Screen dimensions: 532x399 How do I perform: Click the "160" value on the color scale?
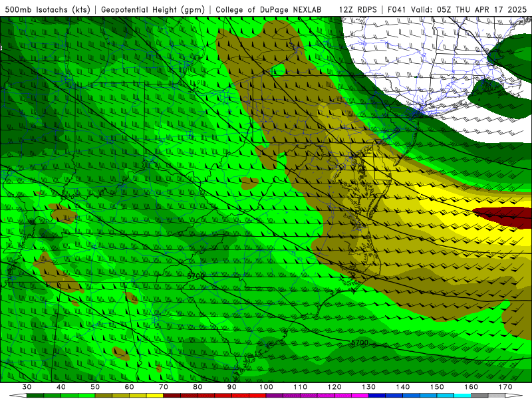(471, 387)
